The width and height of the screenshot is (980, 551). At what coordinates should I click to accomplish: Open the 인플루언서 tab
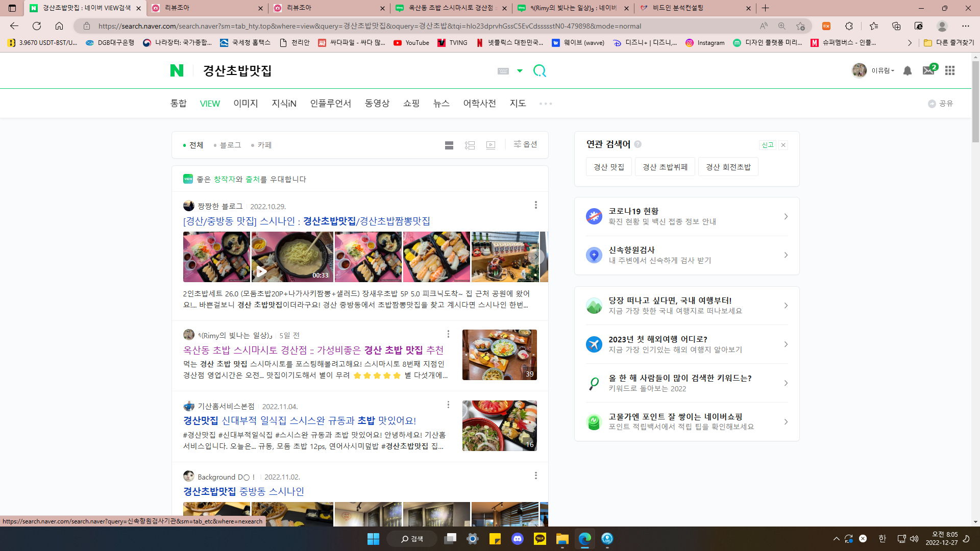[331, 104]
